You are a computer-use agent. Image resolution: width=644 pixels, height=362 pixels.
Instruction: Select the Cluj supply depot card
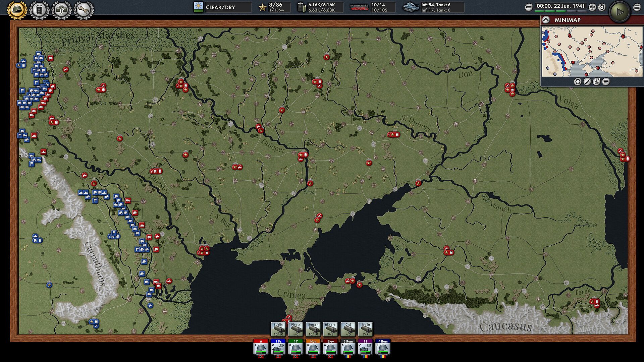coord(348,329)
